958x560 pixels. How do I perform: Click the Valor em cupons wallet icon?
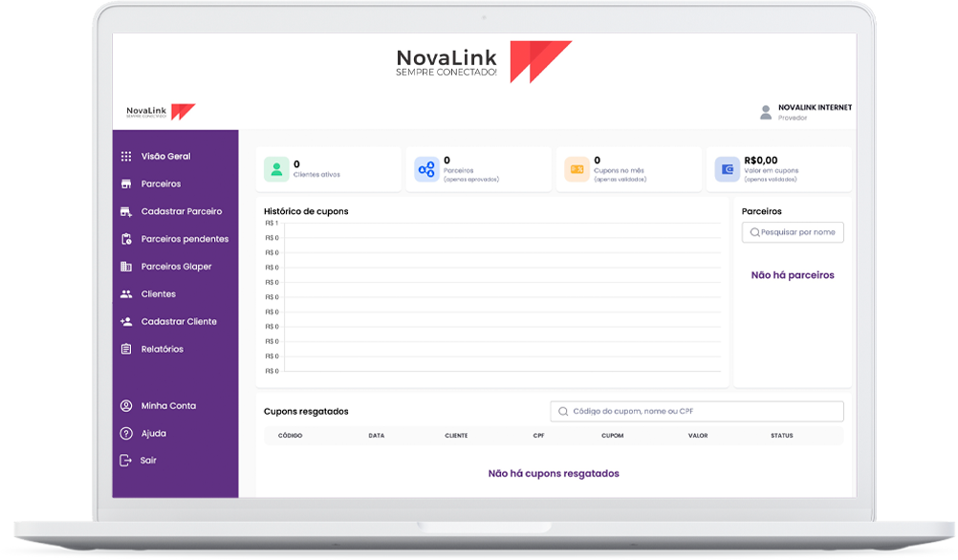tap(727, 169)
